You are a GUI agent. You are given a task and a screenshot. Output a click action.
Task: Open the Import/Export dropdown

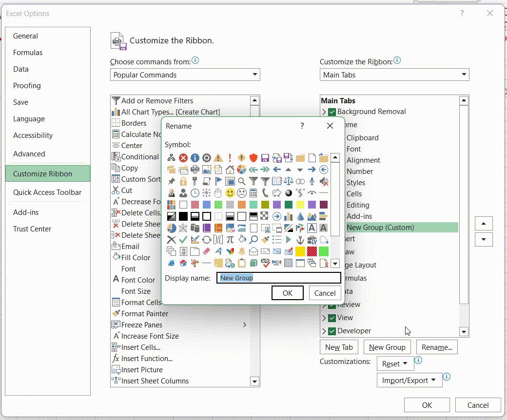coord(409,380)
